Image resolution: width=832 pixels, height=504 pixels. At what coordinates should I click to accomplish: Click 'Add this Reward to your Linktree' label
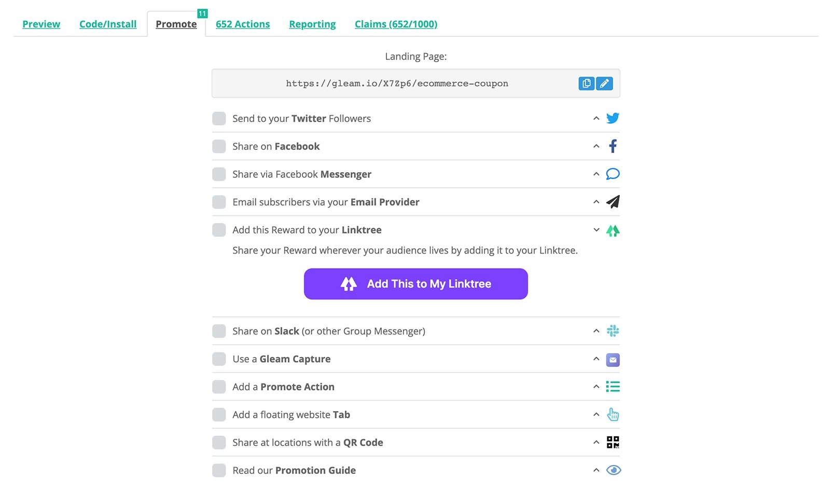307,230
